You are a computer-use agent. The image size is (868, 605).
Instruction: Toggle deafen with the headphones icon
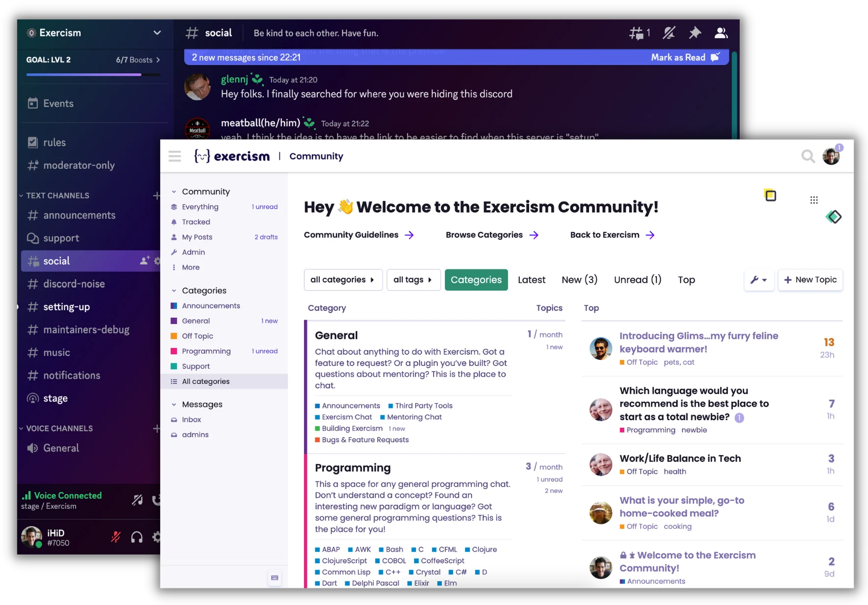pyautogui.click(x=137, y=537)
